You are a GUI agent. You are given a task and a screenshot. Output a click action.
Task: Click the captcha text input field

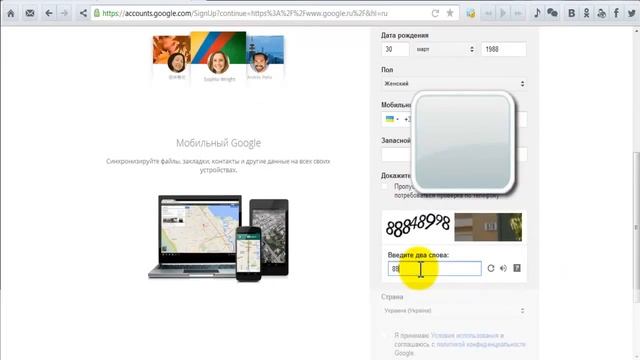(435, 268)
